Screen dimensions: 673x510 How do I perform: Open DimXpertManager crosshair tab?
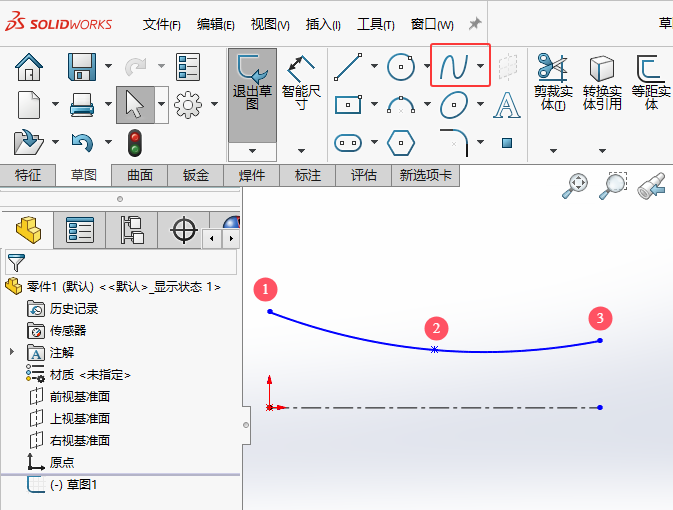tap(184, 230)
